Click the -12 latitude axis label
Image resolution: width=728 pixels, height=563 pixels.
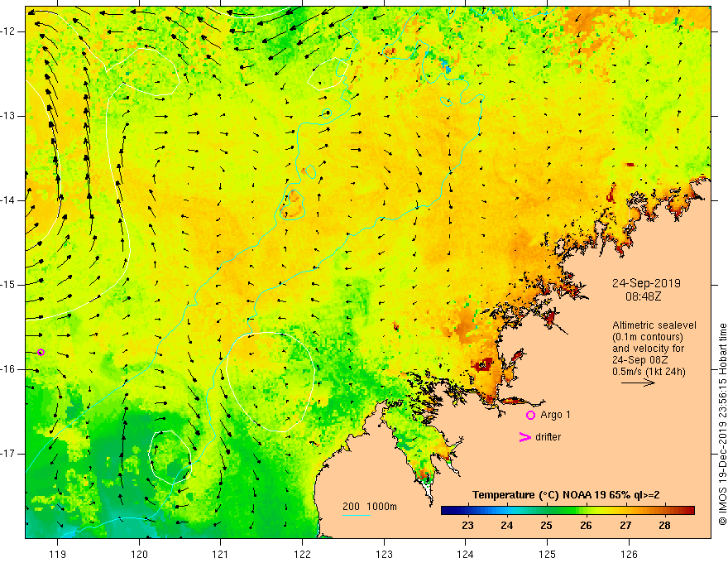pos(8,31)
